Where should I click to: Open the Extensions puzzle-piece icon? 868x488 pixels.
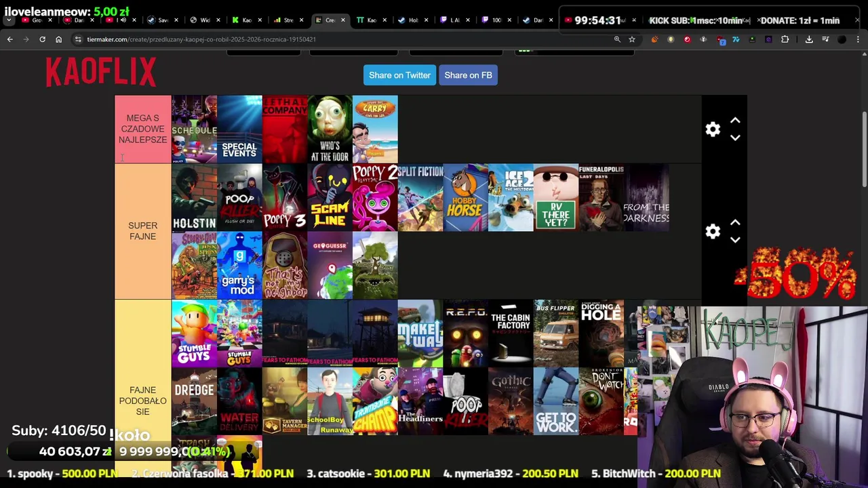tap(785, 39)
